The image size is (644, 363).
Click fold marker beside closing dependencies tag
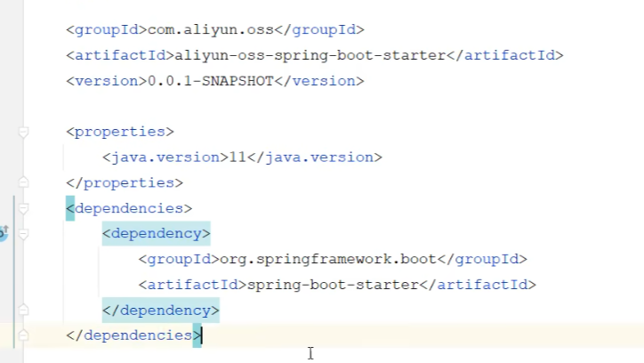coord(24,335)
